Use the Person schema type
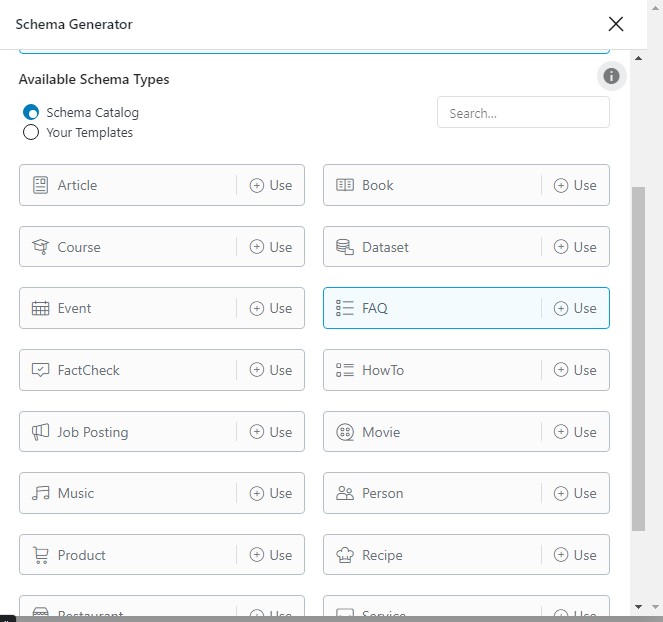The image size is (663, 622). pyautogui.click(x=575, y=493)
